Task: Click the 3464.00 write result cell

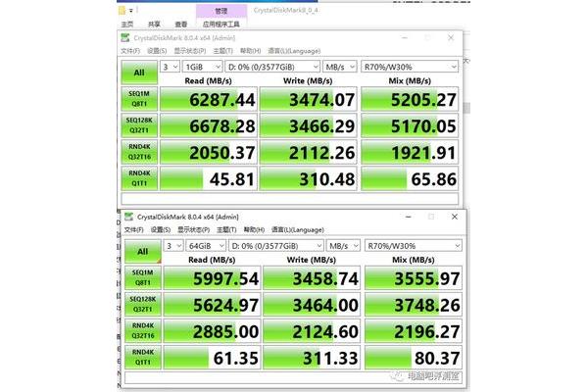Action: point(312,304)
